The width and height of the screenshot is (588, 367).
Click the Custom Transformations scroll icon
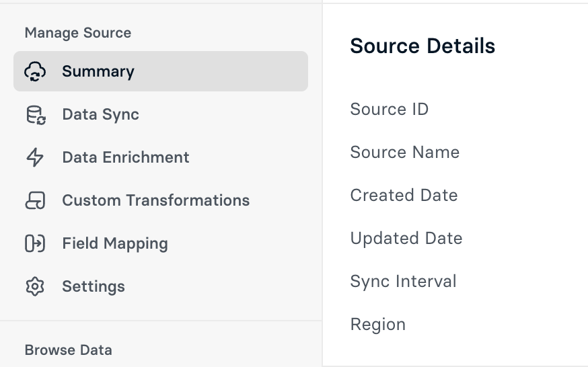pyautogui.click(x=35, y=200)
